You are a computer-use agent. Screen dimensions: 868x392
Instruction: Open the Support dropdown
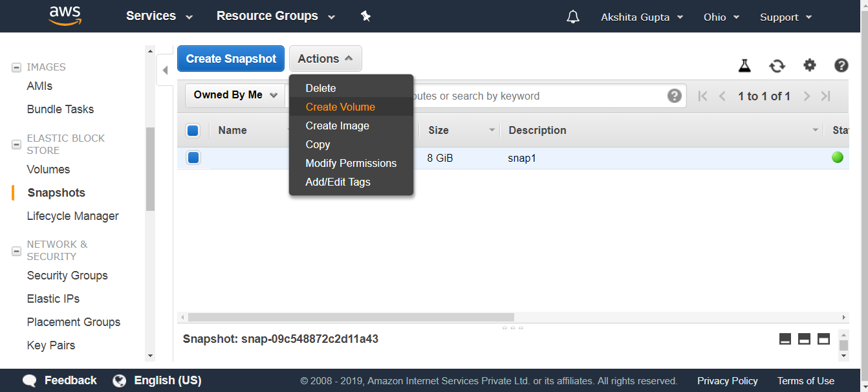coord(786,17)
